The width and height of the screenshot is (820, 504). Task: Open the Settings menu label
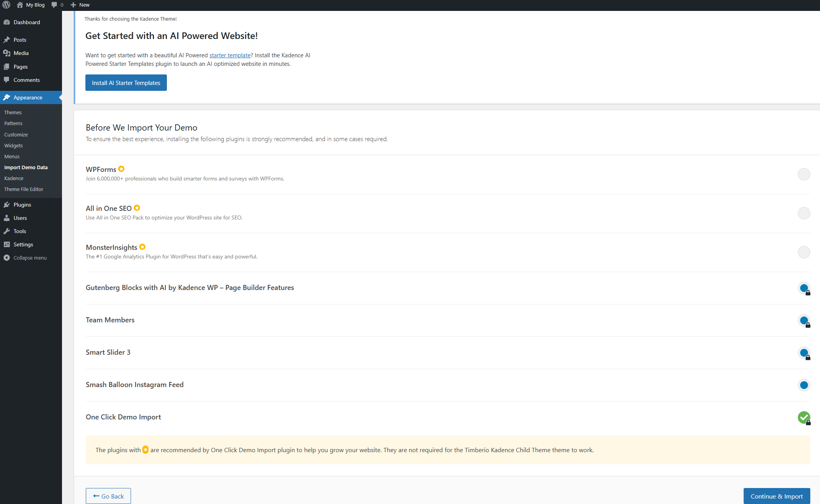[x=23, y=244]
